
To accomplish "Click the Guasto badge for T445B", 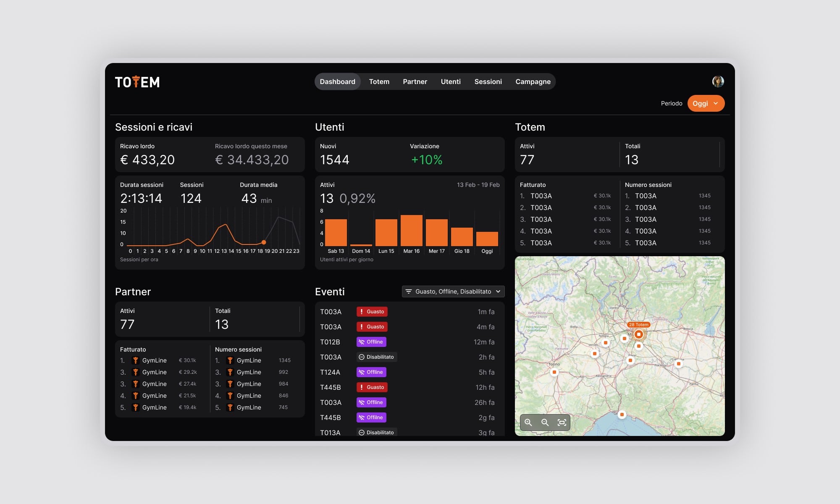I will tap(372, 387).
